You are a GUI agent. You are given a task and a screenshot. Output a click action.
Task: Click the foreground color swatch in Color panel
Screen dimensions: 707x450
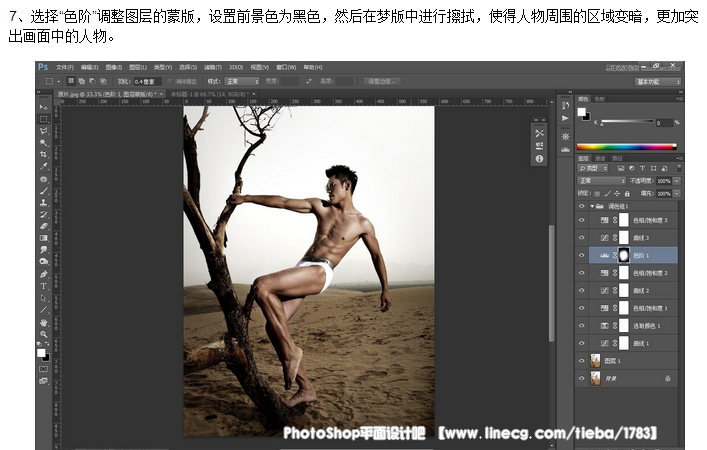pos(581,112)
